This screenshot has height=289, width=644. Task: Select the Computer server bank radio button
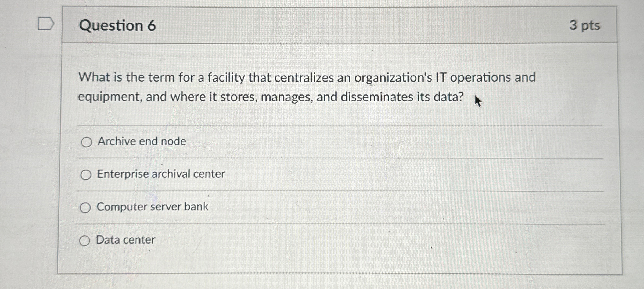click(x=86, y=207)
